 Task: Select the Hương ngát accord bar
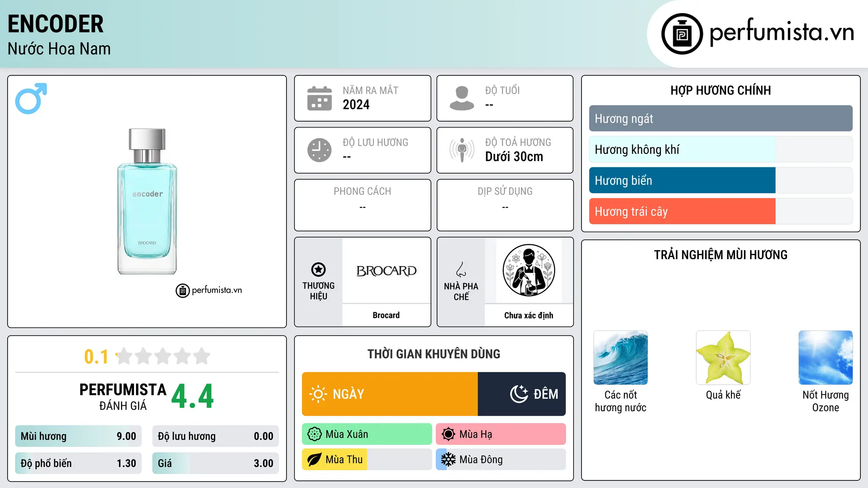[721, 119]
